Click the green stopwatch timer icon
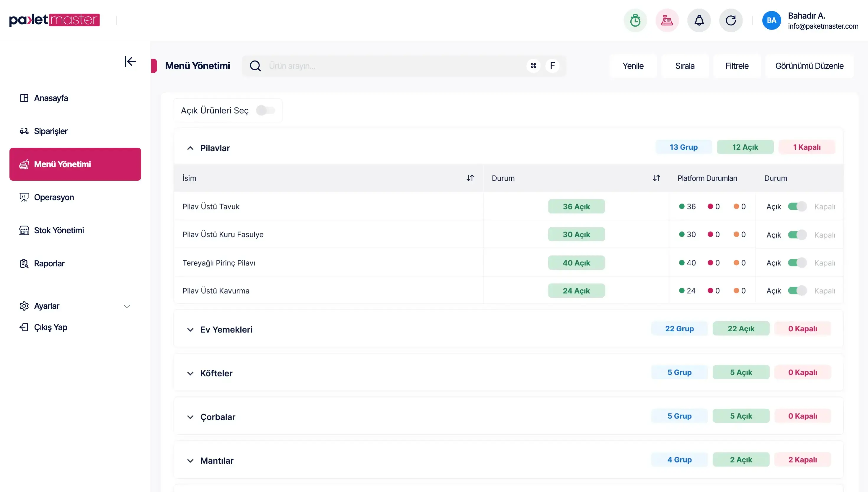The width and height of the screenshot is (868, 492). pyautogui.click(x=635, y=20)
